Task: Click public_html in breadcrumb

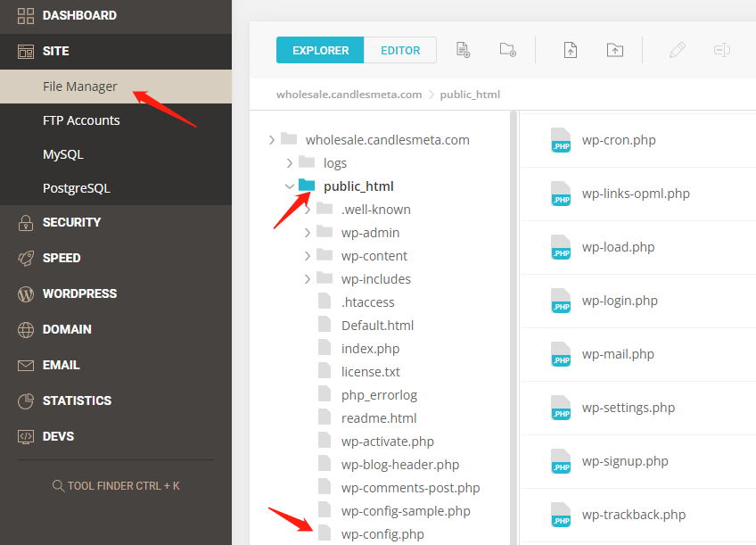Action: [470, 95]
